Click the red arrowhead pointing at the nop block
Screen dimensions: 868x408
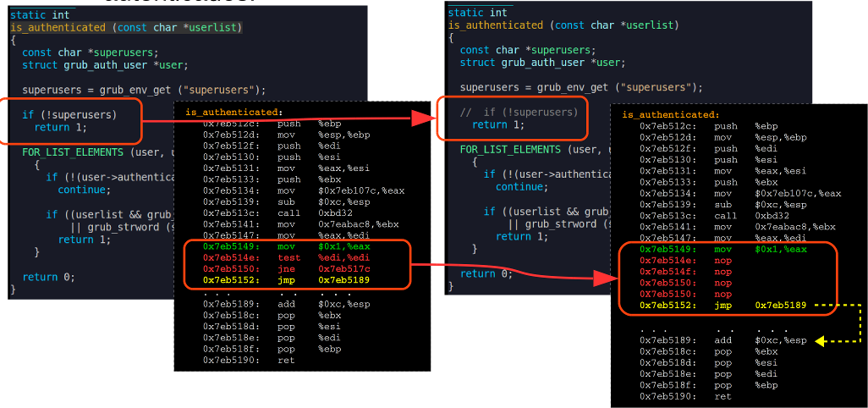tap(604, 279)
